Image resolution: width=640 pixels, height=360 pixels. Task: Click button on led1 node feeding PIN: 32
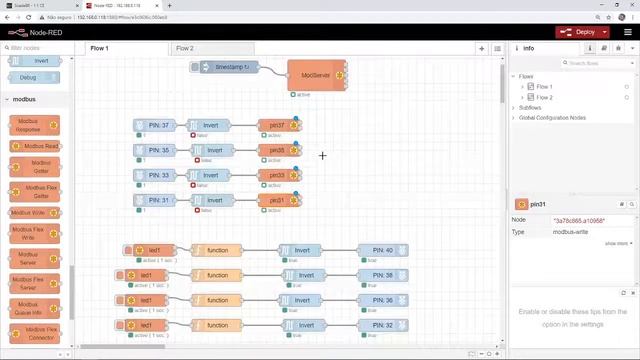tap(120, 325)
